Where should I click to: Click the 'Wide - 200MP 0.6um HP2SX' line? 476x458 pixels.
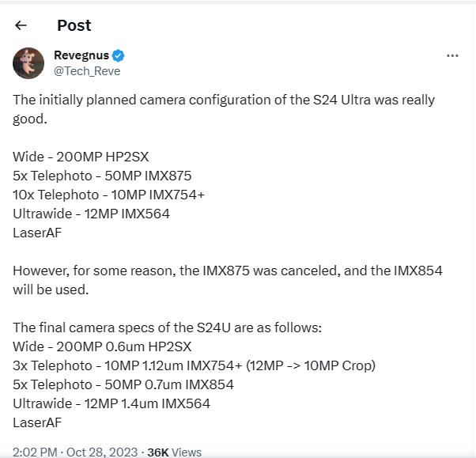point(103,346)
